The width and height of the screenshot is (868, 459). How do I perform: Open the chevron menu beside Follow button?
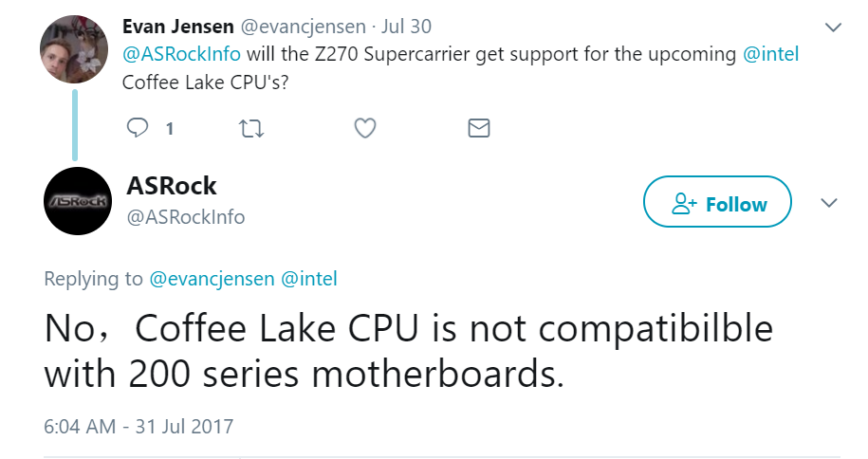pyautogui.click(x=828, y=203)
